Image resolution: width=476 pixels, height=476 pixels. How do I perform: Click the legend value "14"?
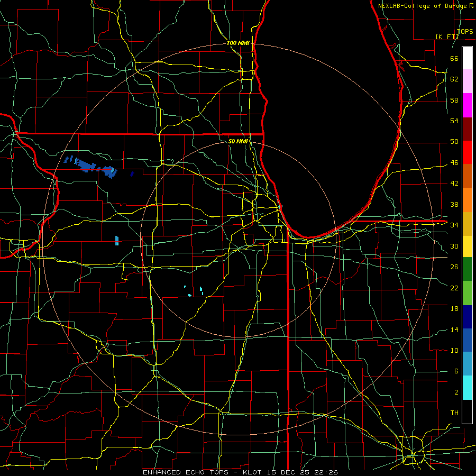coord(454,329)
